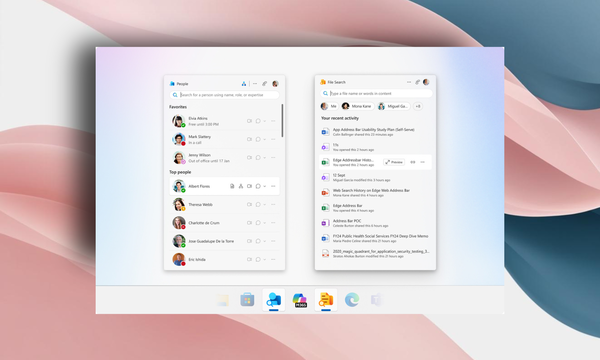600x360 pixels.
Task: Expand the chat options dropdown for Jose Guadalupe De la Torre
Action: (x=264, y=241)
